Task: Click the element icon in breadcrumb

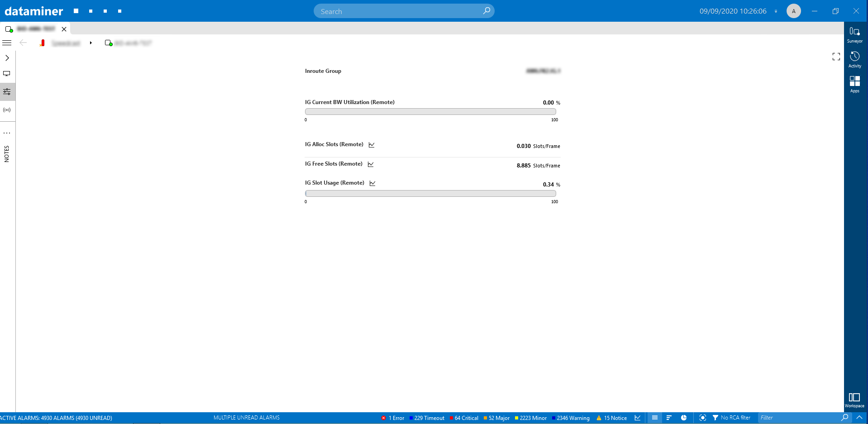Action: 108,43
